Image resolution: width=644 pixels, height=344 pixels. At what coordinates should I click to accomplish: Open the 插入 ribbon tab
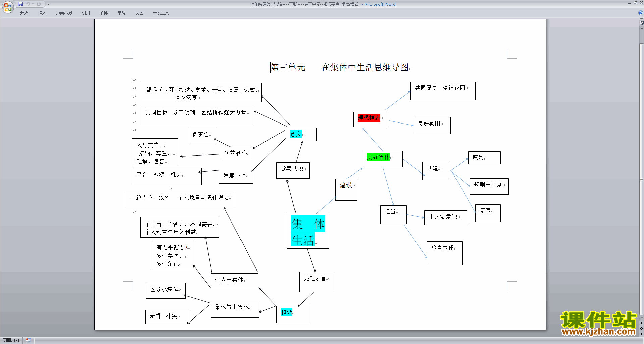42,13
